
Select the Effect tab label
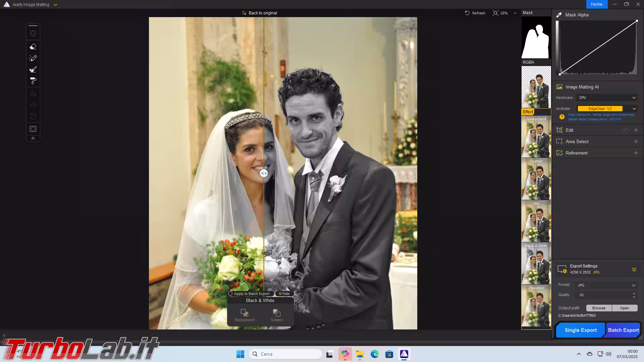528,112
